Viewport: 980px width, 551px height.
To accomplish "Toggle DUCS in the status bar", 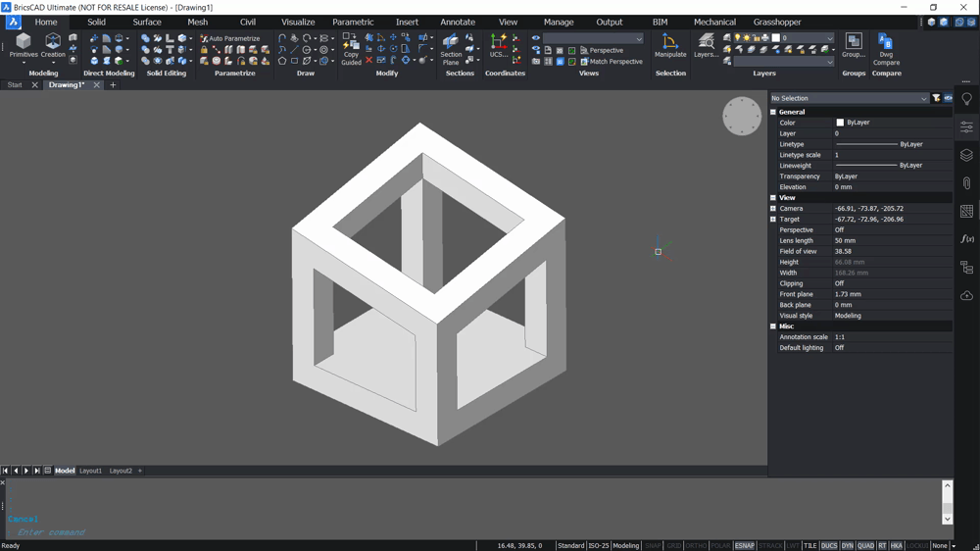I will pyautogui.click(x=829, y=545).
